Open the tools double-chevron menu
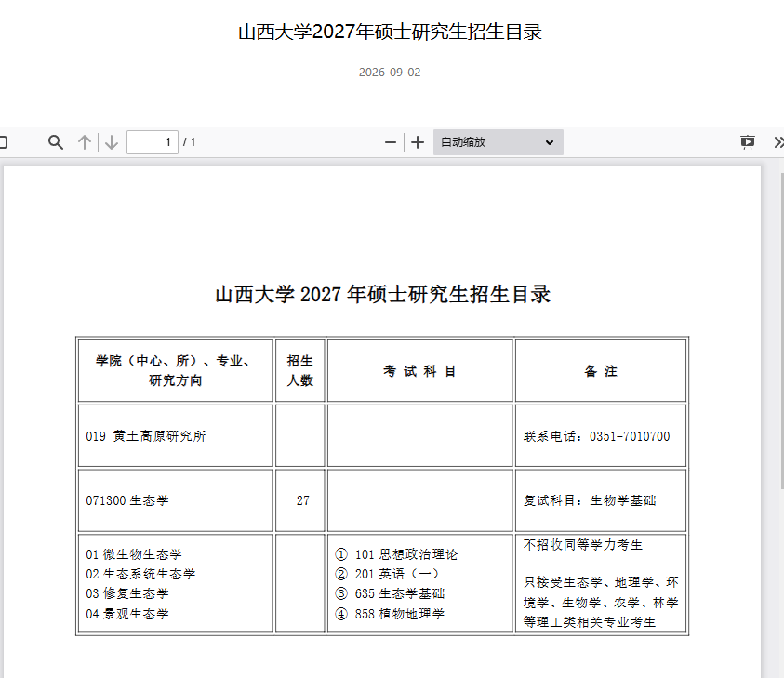Screen dimensions: 784x678 point(778,142)
